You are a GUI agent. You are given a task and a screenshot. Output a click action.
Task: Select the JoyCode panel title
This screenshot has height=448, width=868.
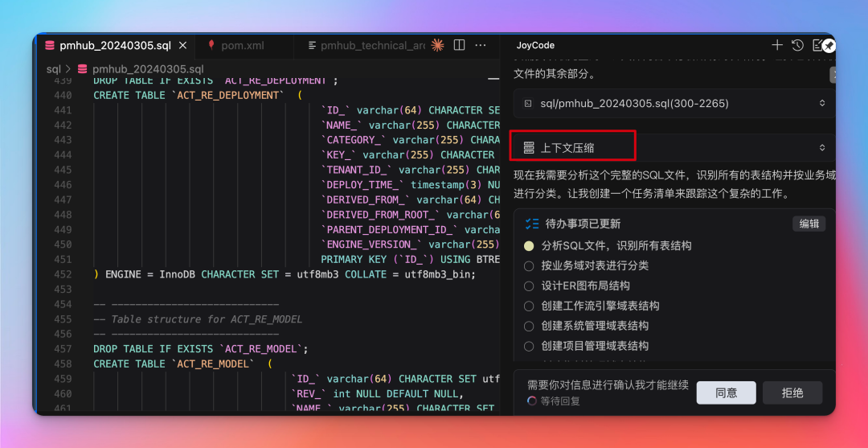(535, 45)
